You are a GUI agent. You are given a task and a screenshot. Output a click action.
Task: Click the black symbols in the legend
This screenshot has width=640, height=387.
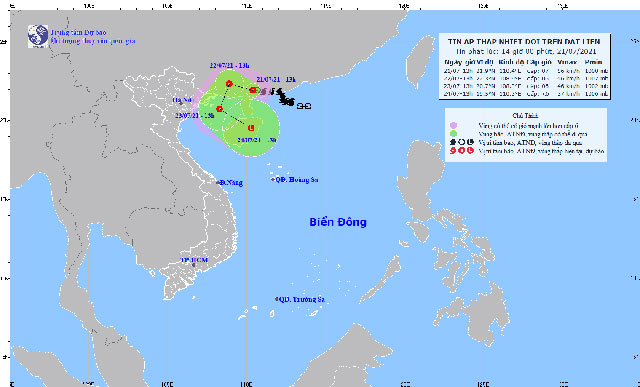pos(462,142)
